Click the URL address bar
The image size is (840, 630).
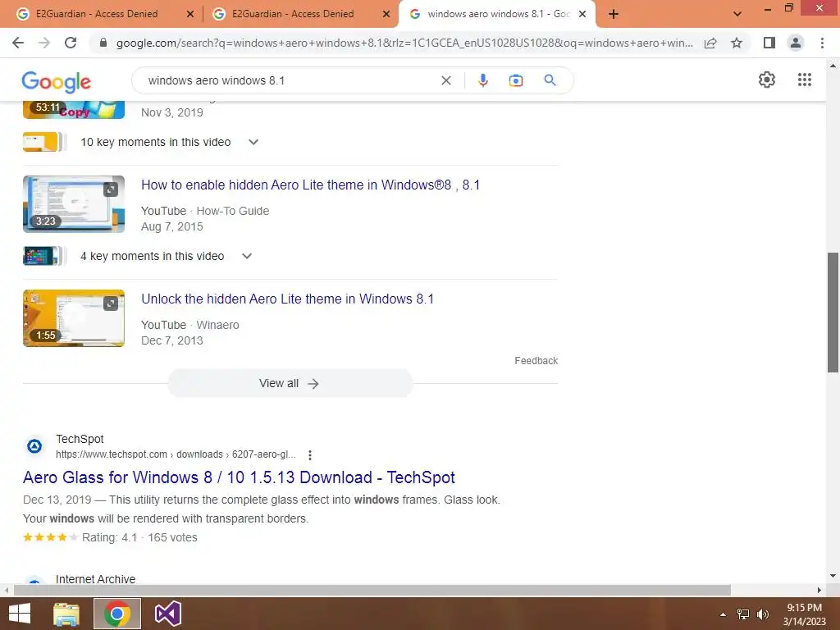click(404, 43)
